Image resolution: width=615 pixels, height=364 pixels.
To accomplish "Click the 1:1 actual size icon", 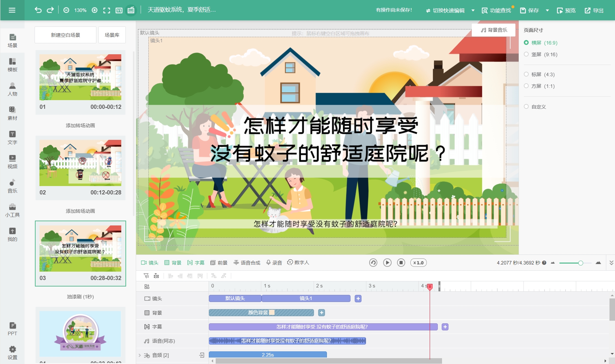I will [x=119, y=10].
